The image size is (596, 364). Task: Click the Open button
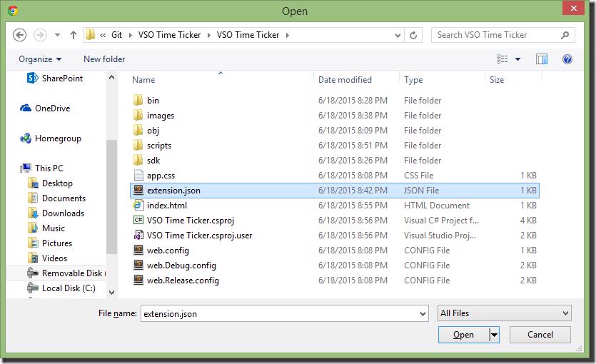(464, 335)
